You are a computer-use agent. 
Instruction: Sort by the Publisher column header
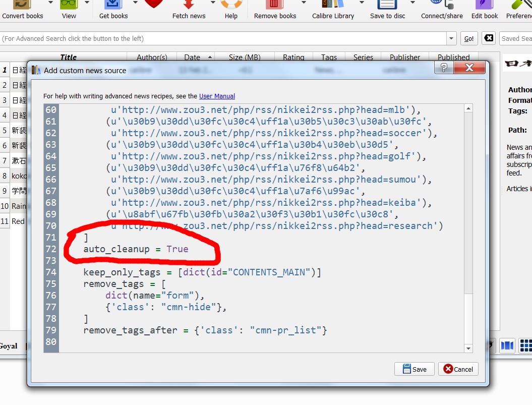pyautogui.click(x=405, y=57)
